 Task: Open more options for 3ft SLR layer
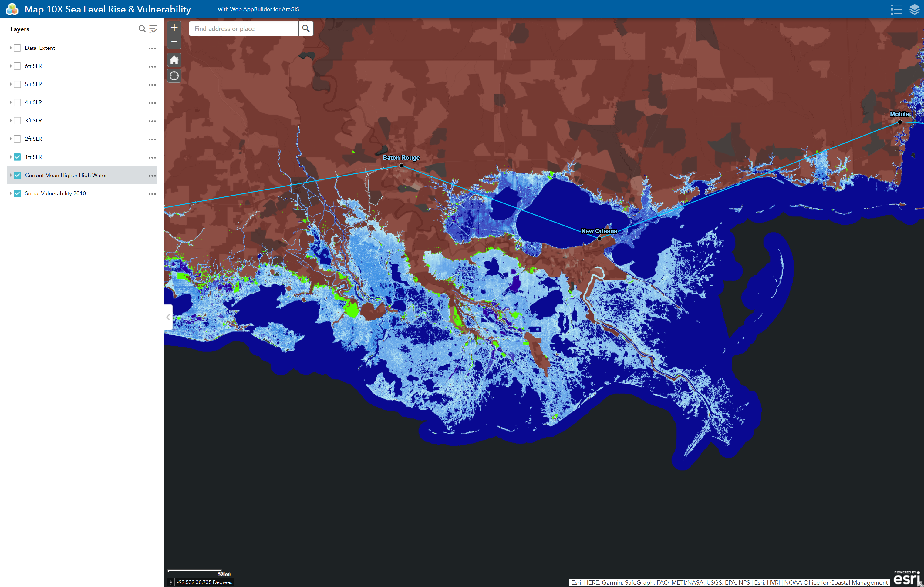(x=152, y=121)
